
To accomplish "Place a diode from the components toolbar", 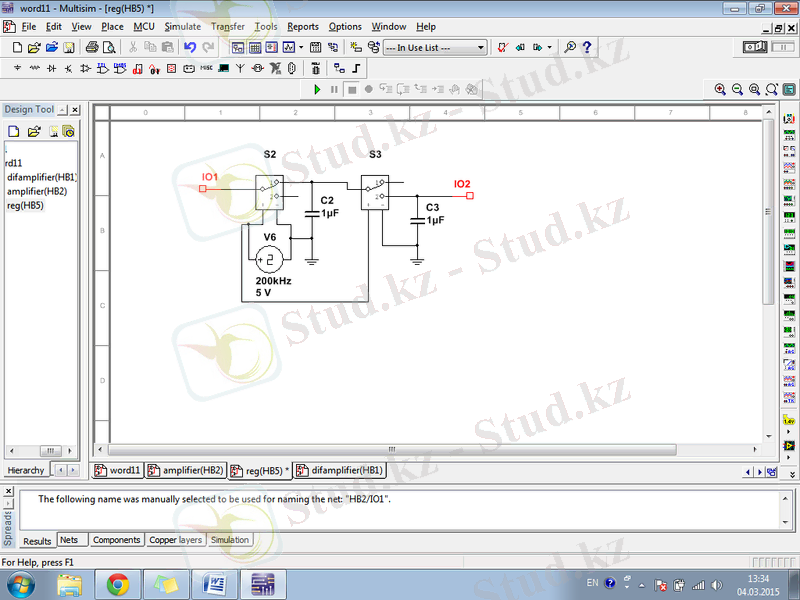I will pos(51,69).
